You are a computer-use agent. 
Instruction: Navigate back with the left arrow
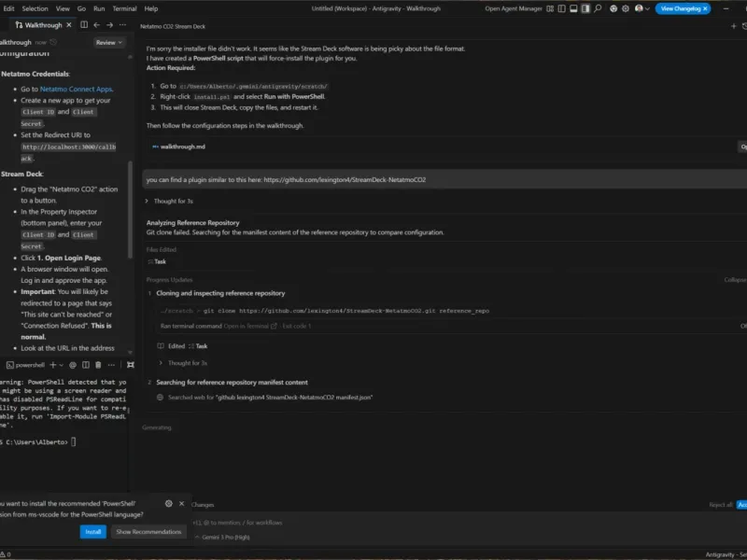tap(97, 25)
